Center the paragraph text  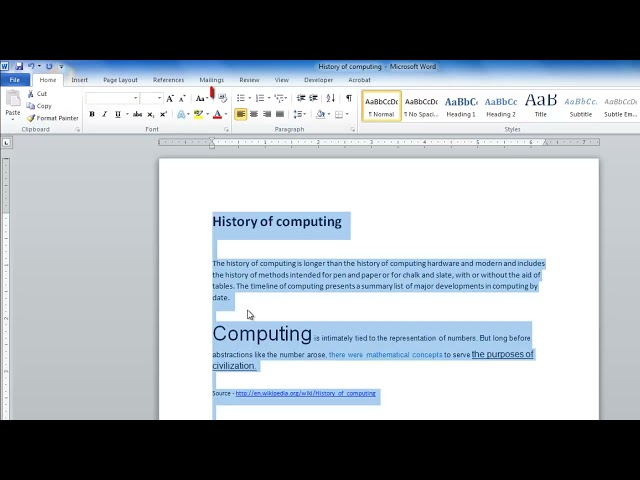click(x=254, y=115)
